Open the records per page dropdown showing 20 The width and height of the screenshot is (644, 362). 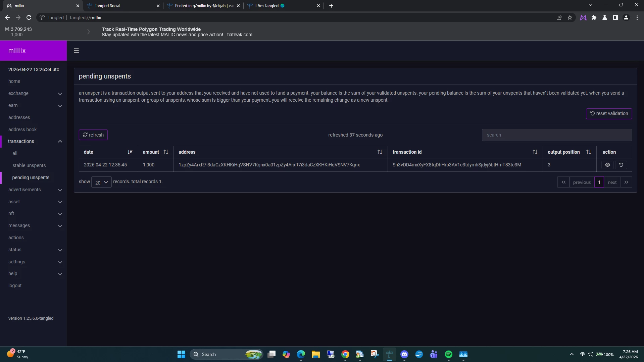101,182
